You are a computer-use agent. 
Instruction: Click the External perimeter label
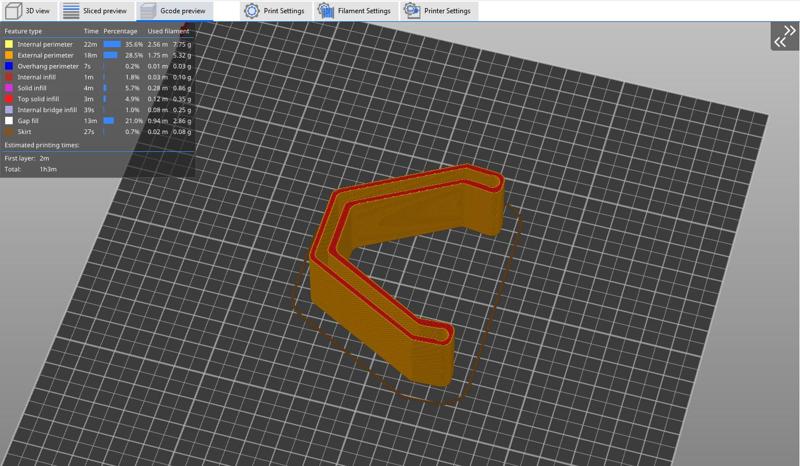coord(45,55)
